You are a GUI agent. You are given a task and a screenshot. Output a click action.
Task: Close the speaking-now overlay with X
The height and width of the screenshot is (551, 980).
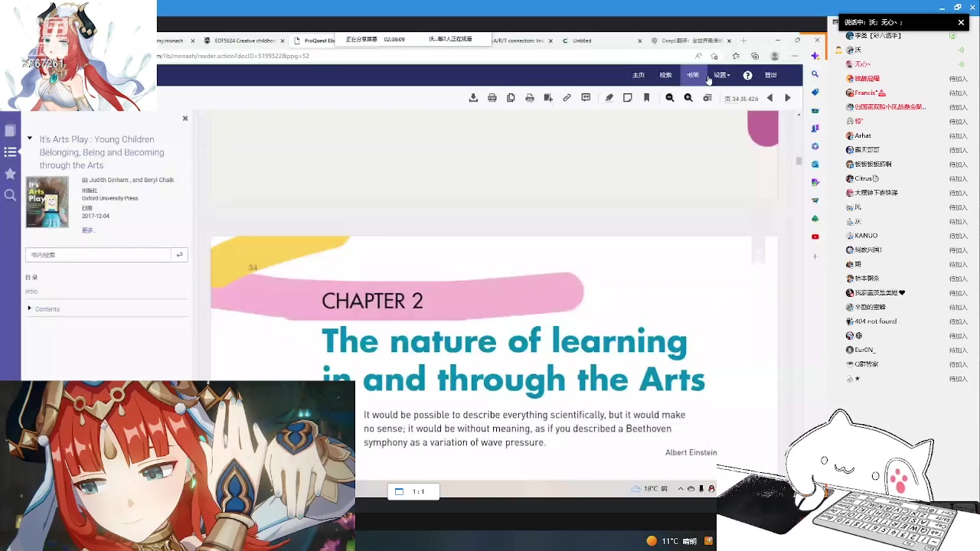(x=961, y=23)
